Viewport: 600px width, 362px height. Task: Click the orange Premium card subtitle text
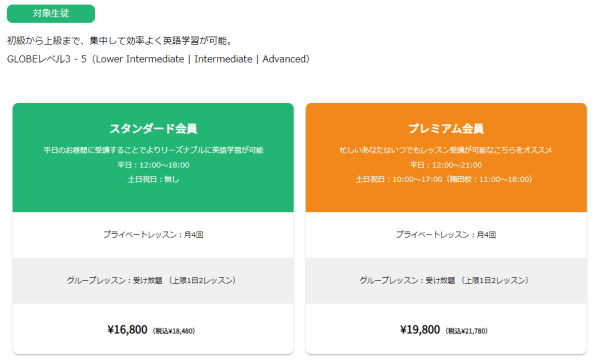(446, 150)
